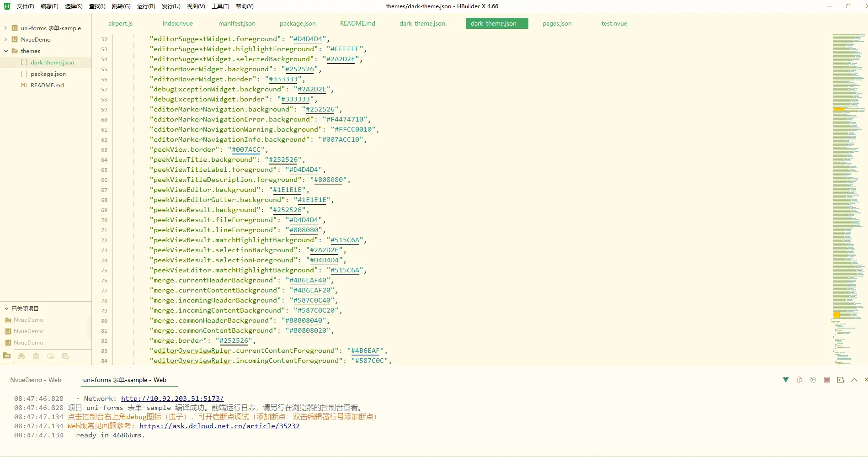Maximize console panel with the up chevron

(854, 380)
